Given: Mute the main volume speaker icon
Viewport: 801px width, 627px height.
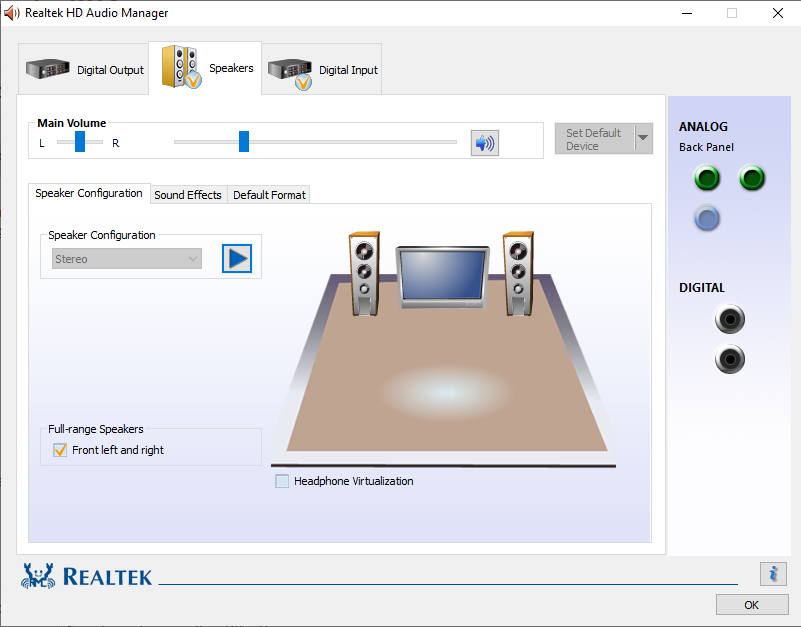Looking at the screenshot, I should pyautogui.click(x=485, y=143).
